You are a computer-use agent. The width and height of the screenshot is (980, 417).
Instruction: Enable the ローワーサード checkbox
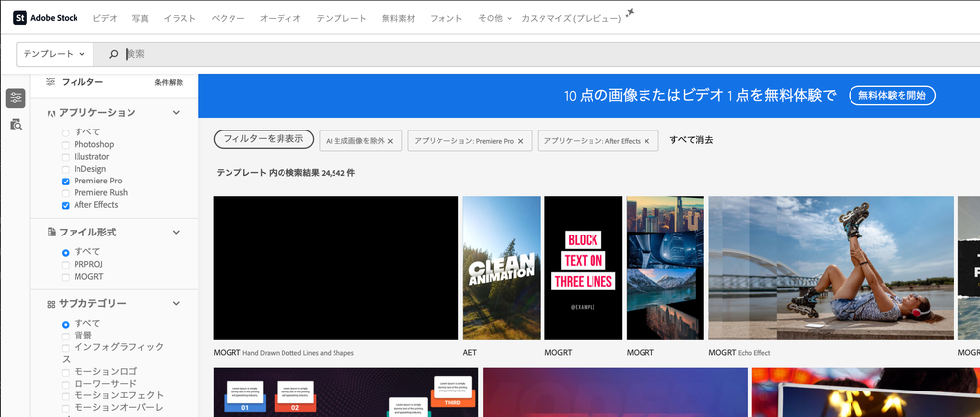(66, 384)
